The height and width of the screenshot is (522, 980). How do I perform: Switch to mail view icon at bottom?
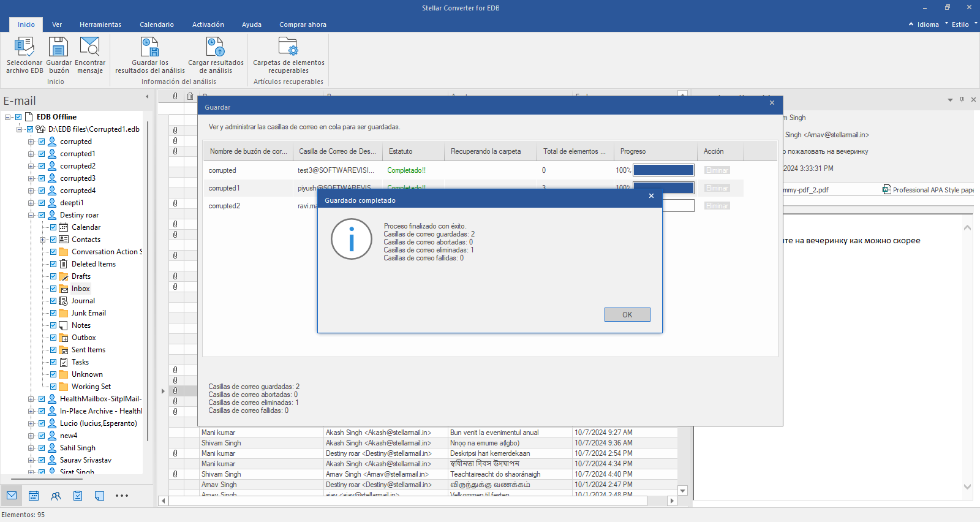point(12,496)
